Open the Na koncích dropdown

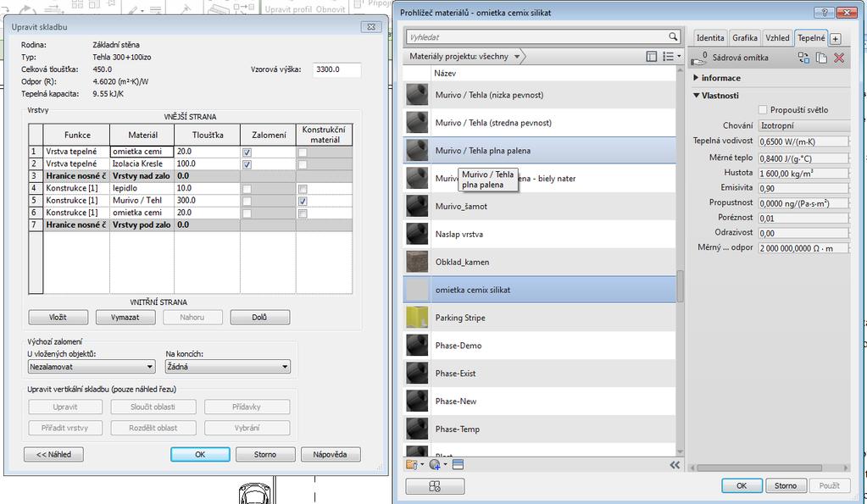coord(228,367)
